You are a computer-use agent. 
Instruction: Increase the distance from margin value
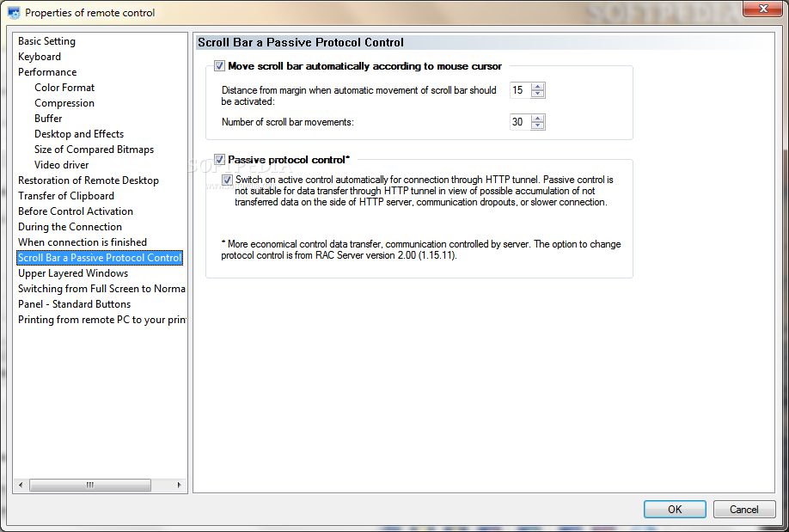(x=538, y=87)
